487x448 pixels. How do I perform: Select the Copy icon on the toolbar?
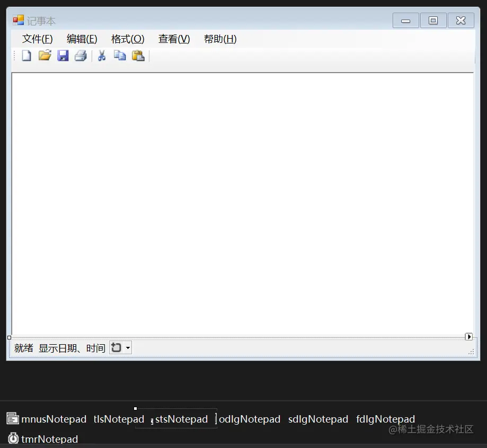120,55
